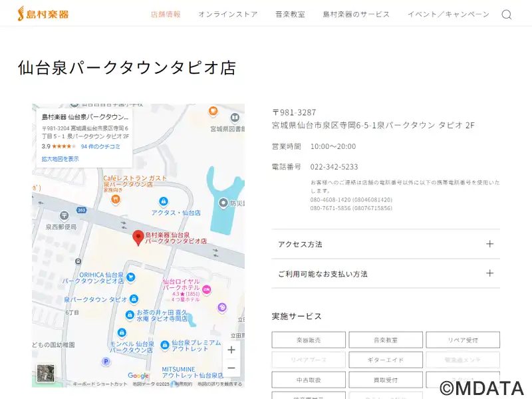Click the greyed リペアブース service button

click(x=309, y=360)
